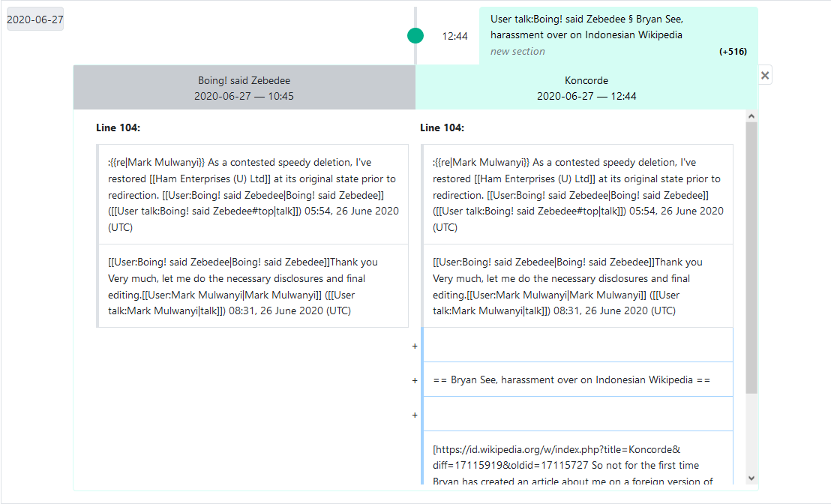The image size is (831, 504).
Task: Click the right 'Thank you Very much' paragraph
Action: pos(577,286)
